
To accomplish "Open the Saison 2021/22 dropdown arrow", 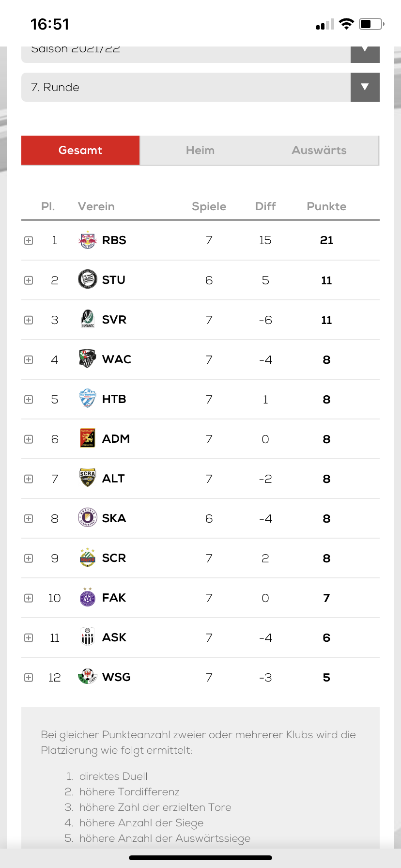I will [365, 51].
